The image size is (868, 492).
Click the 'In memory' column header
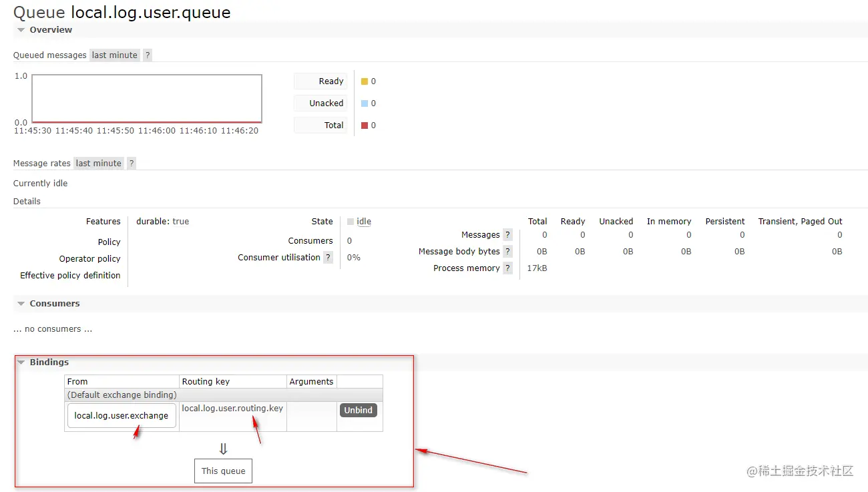(669, 222)
